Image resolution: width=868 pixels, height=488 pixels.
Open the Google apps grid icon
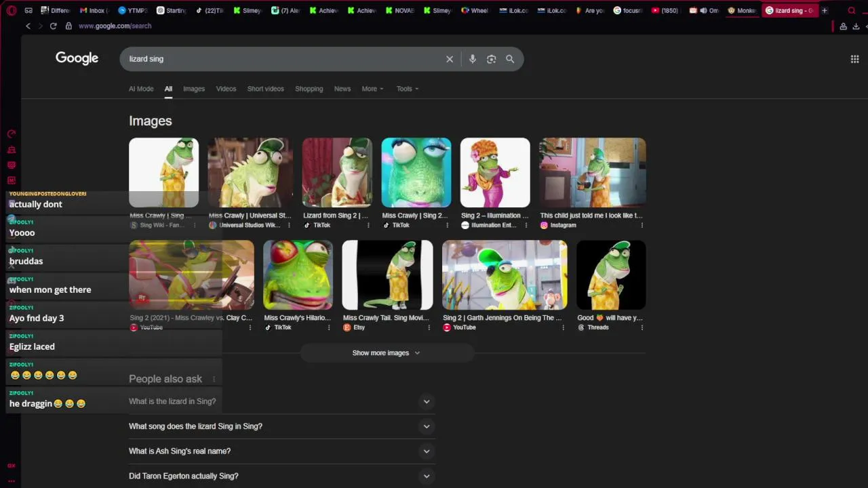pyautogui.click(x=854, y=59)
